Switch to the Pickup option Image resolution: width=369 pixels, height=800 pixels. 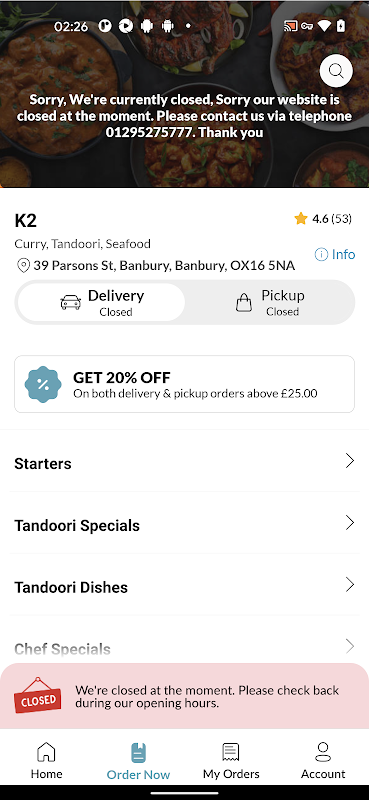(269, 302)
